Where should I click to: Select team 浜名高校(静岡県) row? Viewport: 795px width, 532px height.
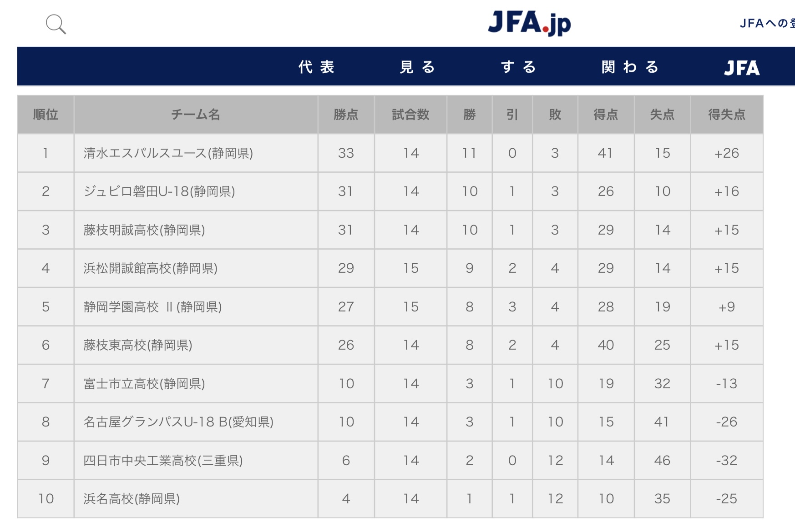[x=390, y=499]
